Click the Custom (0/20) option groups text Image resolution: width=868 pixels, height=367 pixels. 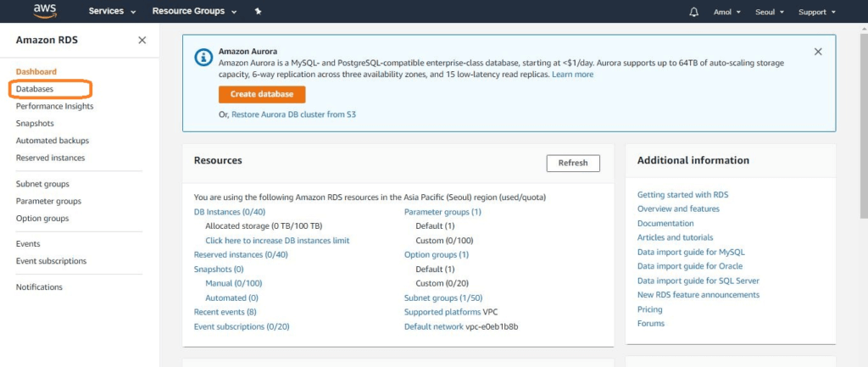pos(442,283)
